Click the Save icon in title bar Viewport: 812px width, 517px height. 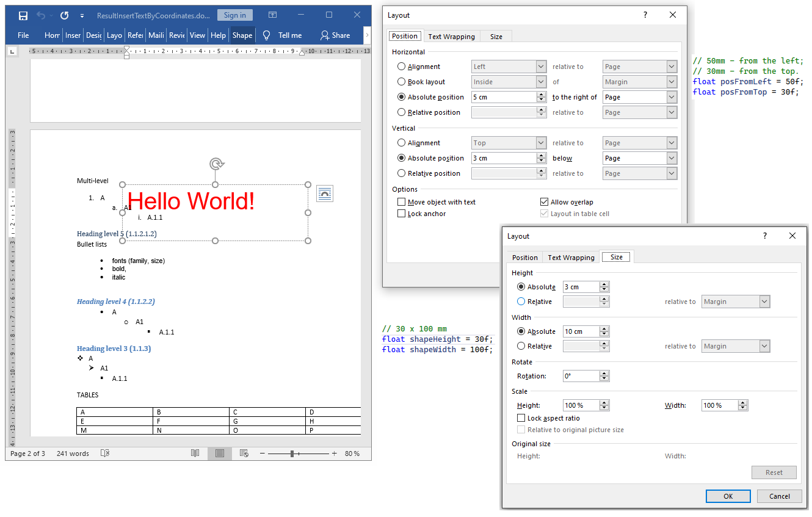[23, 15]
